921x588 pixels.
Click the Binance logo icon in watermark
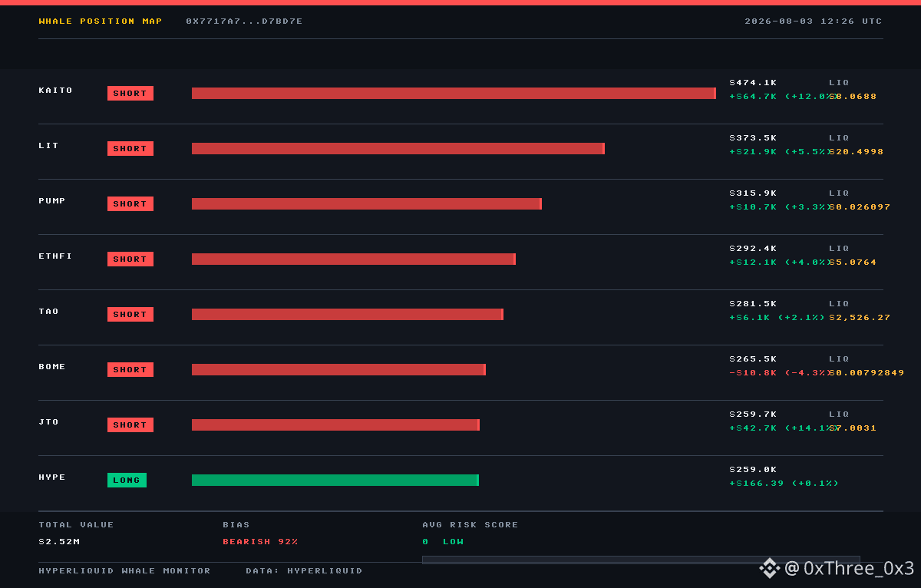[770, 568]
